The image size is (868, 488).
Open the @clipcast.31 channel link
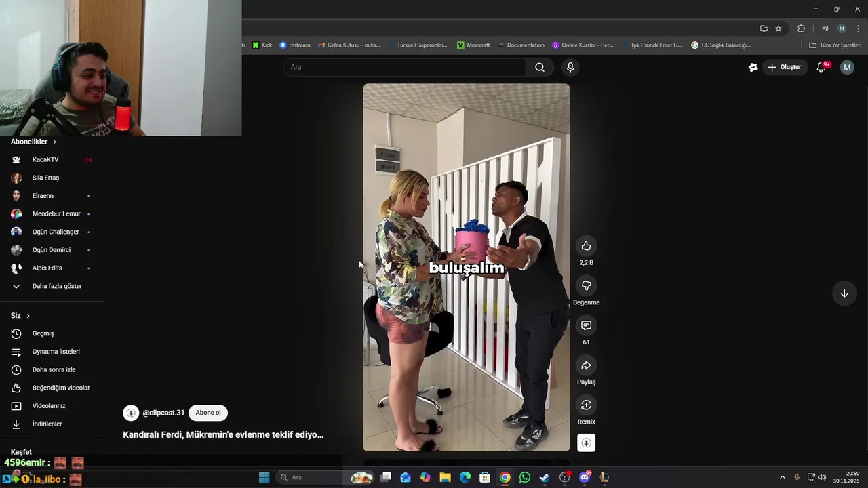[x=163, y=413]
